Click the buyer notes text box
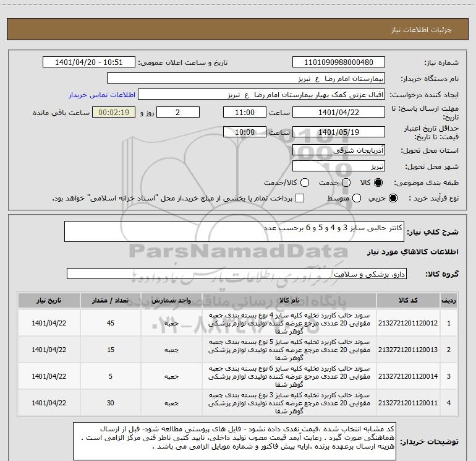Screen dimensions: 476x461 pos(234,441)
